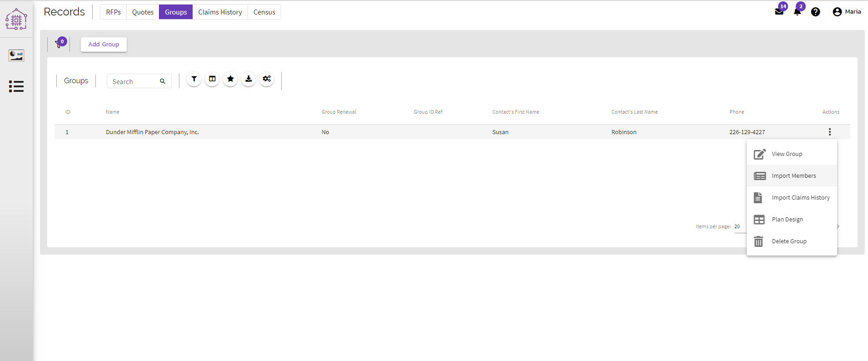This screenshot has width=868, height=361.
Task: Click the Add Group button
Action: tap(104, 45)
